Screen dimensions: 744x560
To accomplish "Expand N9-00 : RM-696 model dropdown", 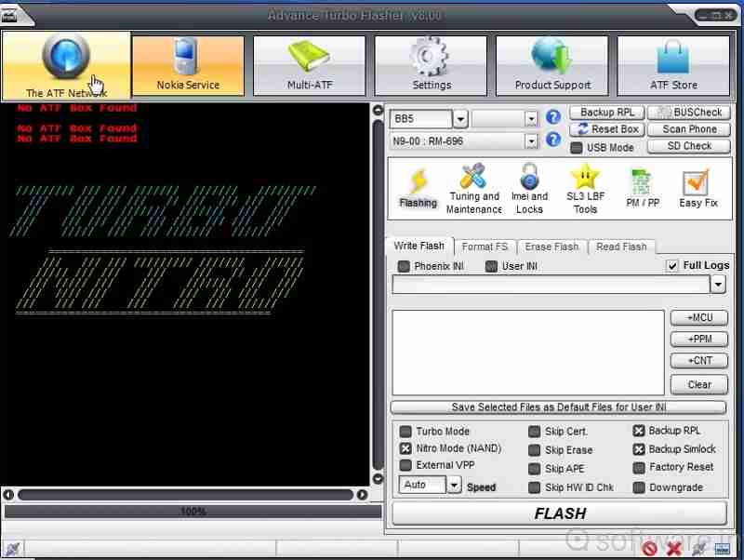I will [531, 141].
